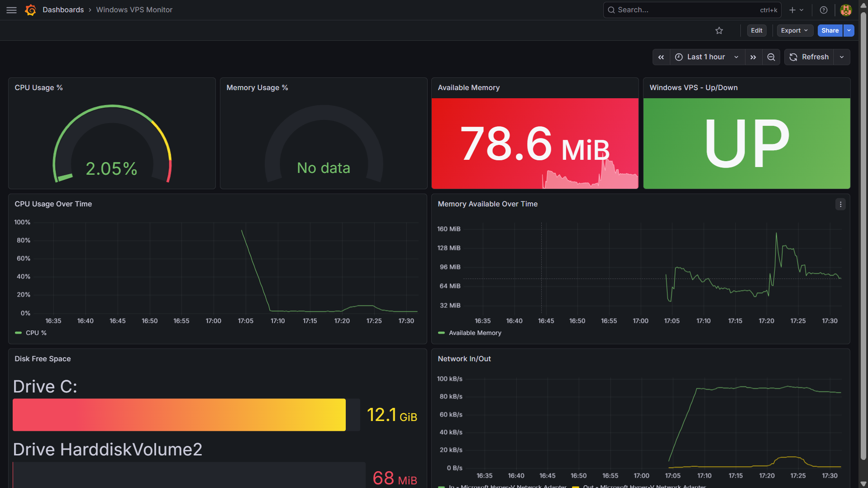Star this dashboard as favorite
The image size is (868, 488).
click(719, 30)
